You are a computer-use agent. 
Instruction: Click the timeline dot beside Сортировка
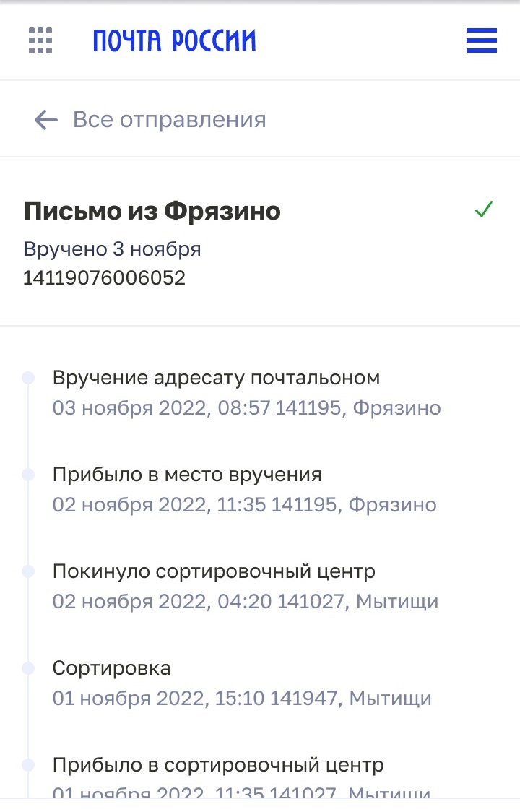coord(28,668)
